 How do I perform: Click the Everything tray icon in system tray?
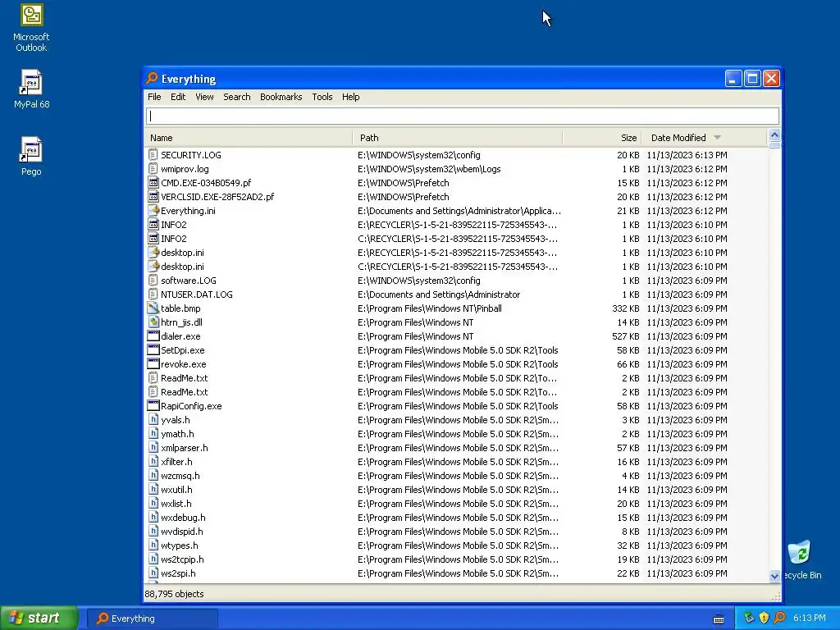point(779,618)
